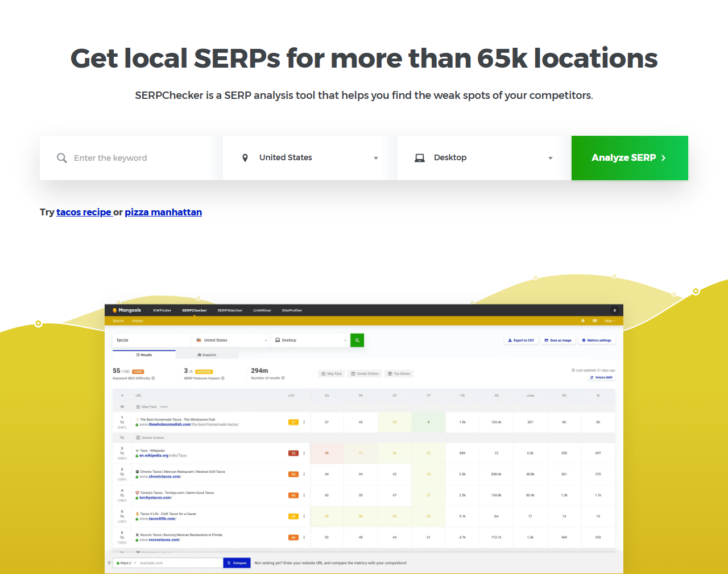Click Export to CSV in the preview
The width and height of the screenshot is (728, 574).
[521, 340]
